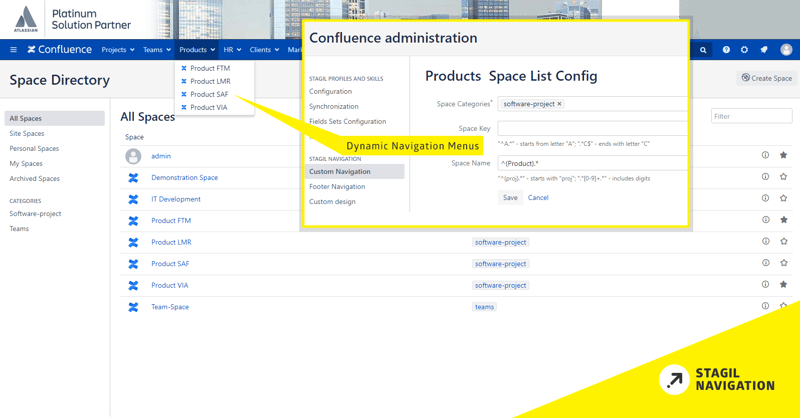Save the Space List Config
800x418 pixels.
(x=510, y=198)
